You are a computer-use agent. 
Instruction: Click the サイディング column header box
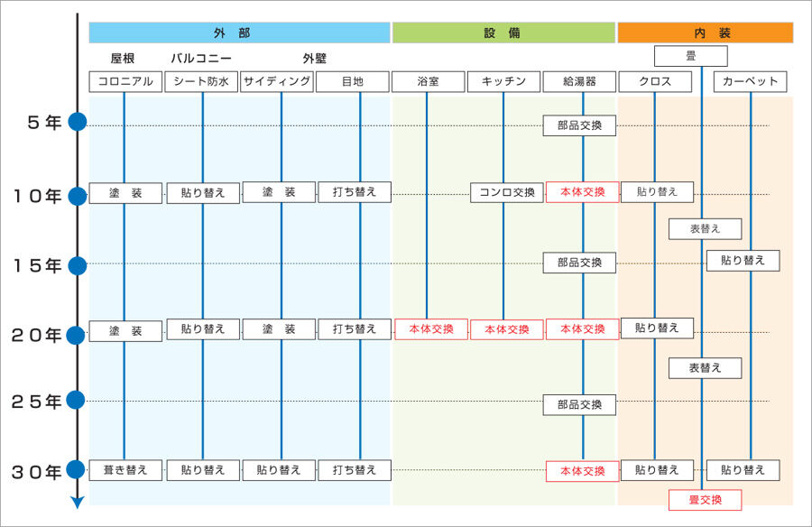[277, 82]
